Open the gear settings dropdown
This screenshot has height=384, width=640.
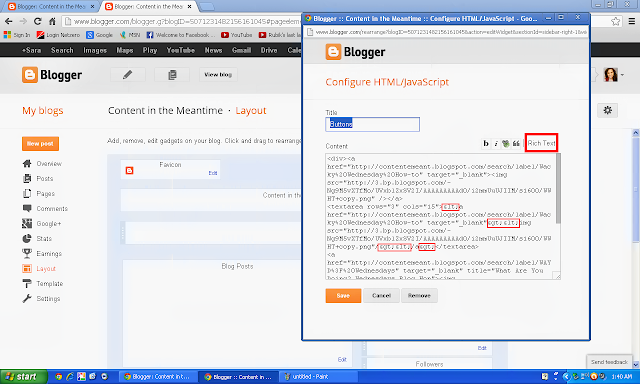(x=607, y=110)
